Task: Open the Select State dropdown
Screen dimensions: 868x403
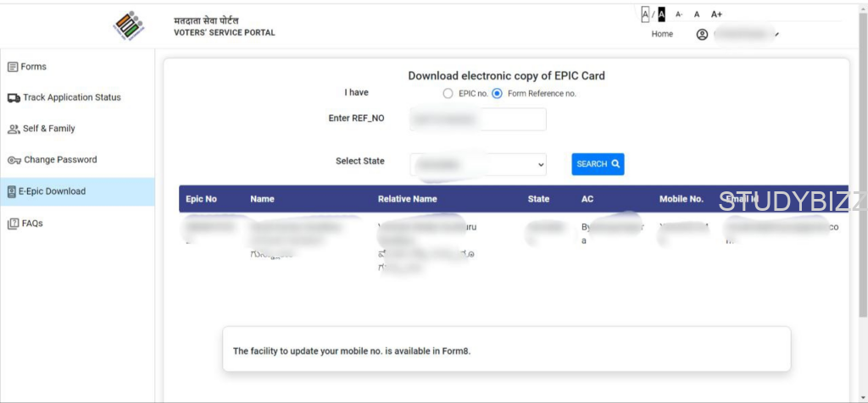Action: click(478, 164)
